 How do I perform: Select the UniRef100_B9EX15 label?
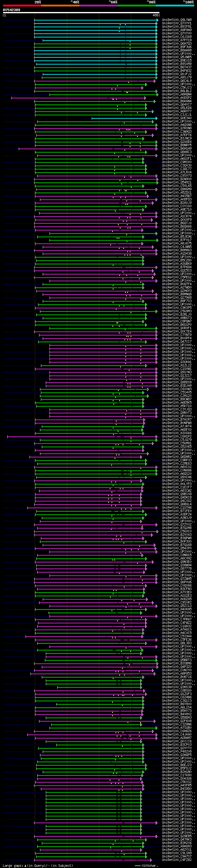click(x=177, y=60)
